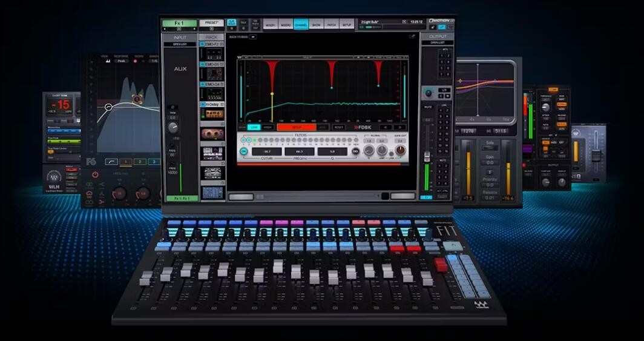This screenshot has height=341, width=644.
Task: Toggle EMO-F2 rack slot bypass
Action: pos(202,44)
